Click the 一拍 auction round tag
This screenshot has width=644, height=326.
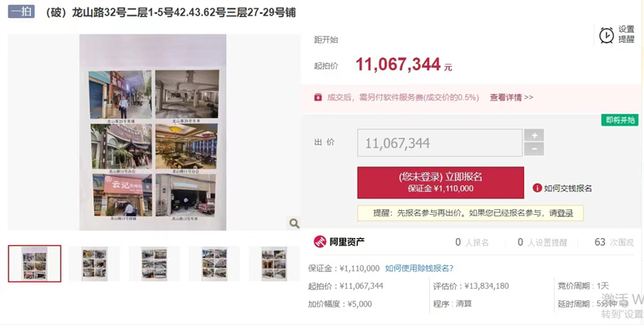21,12
